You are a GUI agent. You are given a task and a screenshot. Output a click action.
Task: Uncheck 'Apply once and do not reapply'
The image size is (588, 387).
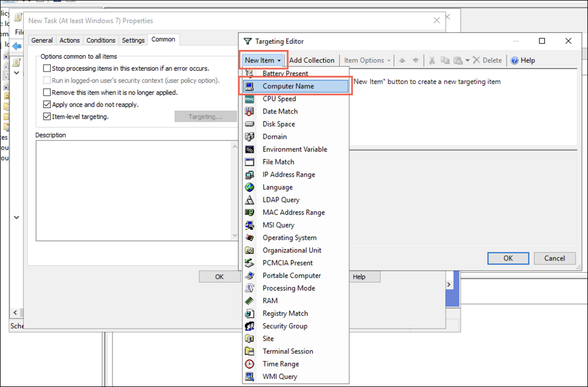click(47, 104)
